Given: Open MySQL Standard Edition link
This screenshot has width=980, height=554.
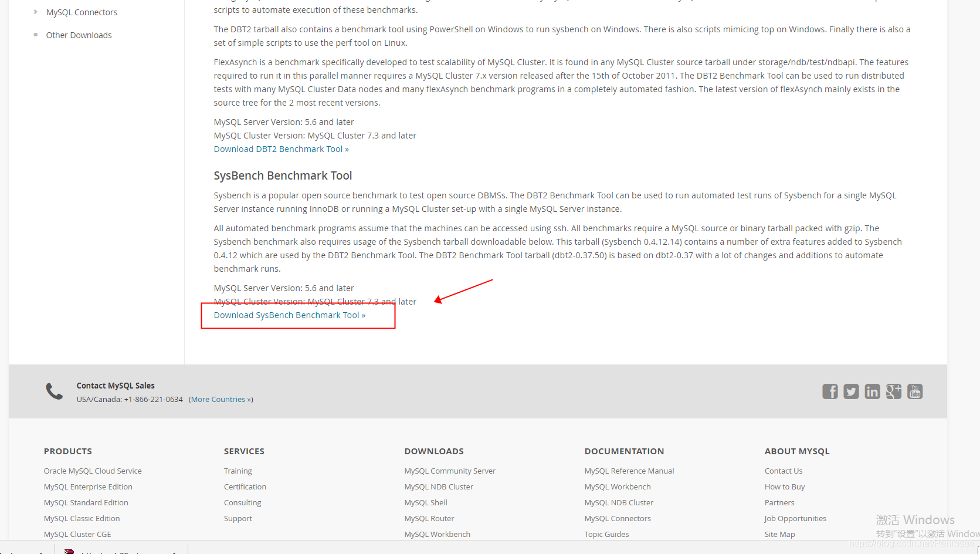Looking at the screenshot, I should coord(86,503).
